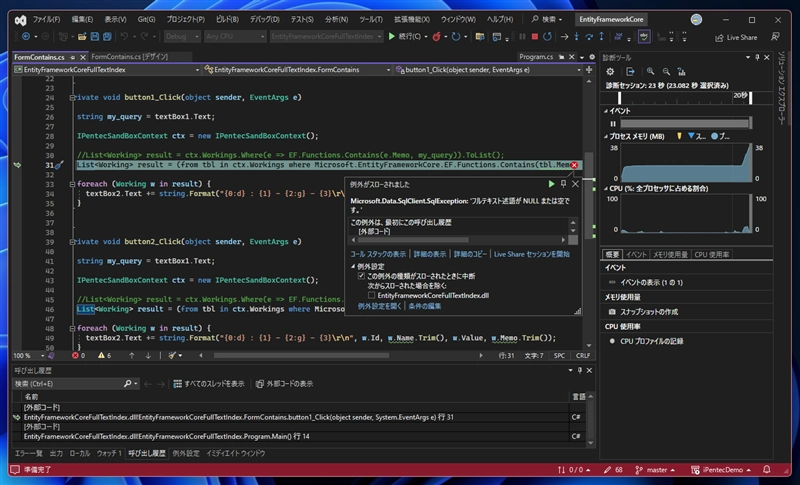Open the 100 % zoom level dropdown
800x485 pixels.
point(29,355)
